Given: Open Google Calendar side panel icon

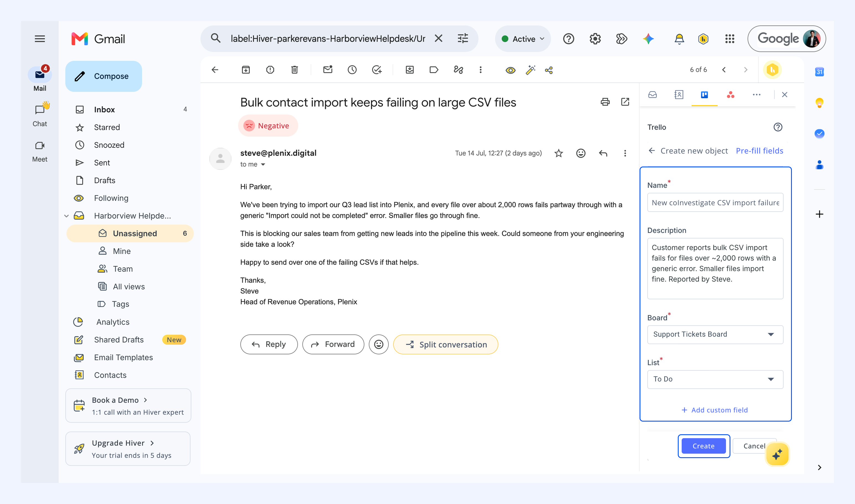Looking at the screenshot, I should click(819, 72).
